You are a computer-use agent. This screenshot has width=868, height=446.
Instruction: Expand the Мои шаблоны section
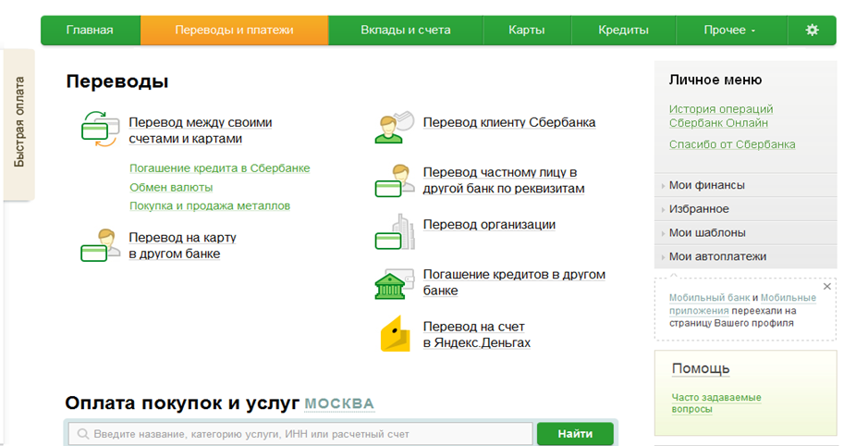pos(707,233)
